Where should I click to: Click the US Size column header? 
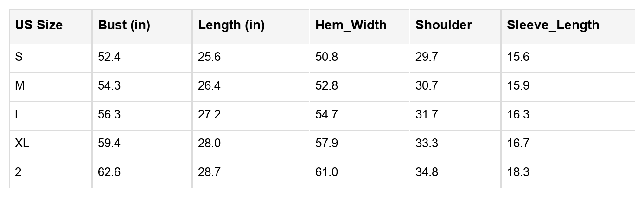coord(38,25)
